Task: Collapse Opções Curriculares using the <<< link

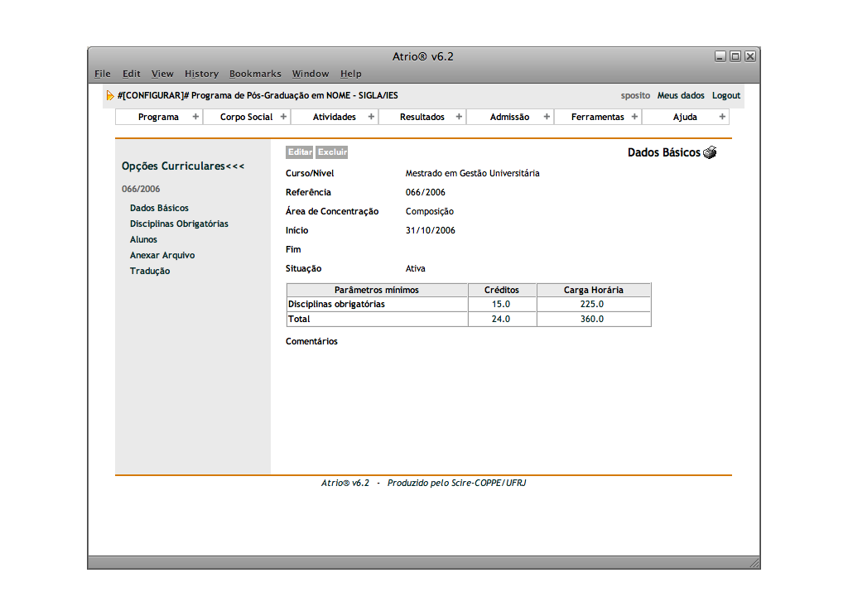Action: coord(235,166)
